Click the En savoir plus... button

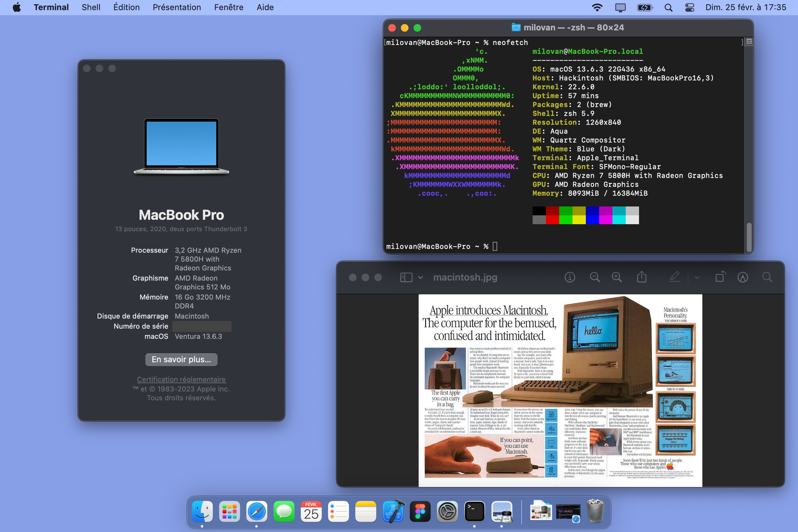coord(181,359)
